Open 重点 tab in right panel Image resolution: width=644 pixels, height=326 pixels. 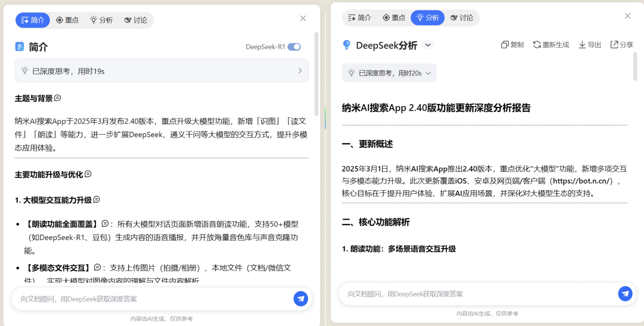[394, 18]
